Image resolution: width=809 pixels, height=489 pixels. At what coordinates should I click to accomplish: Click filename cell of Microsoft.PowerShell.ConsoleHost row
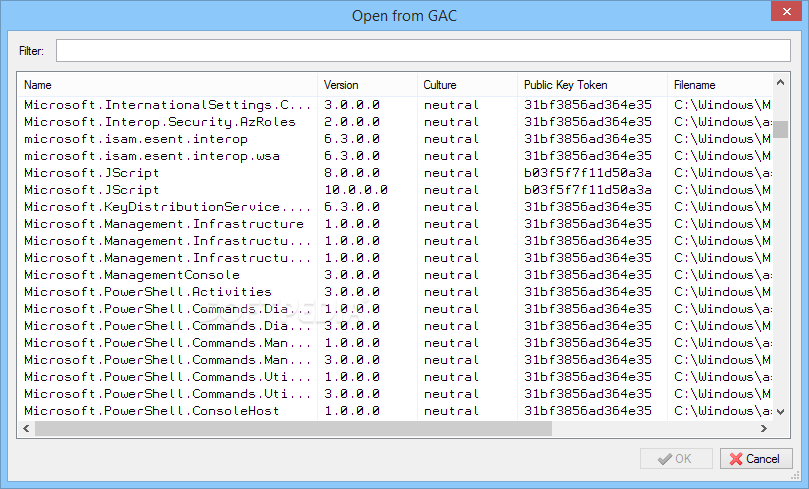coord(722,411)
